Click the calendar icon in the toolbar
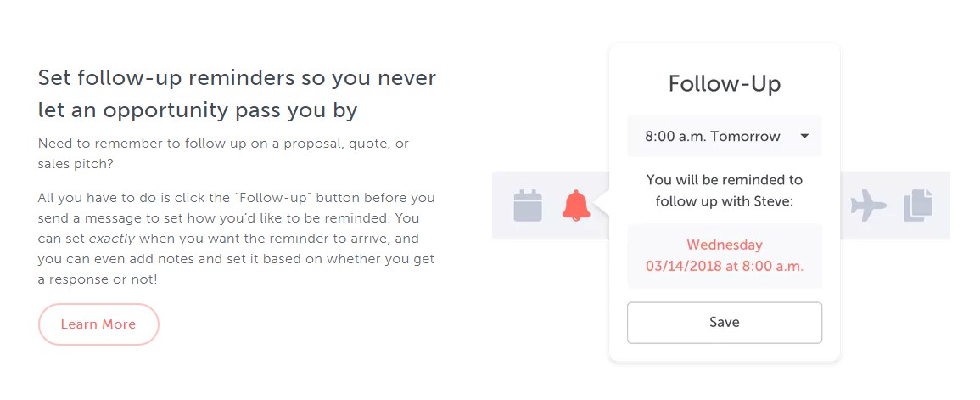This screenshot has height=400, width=980. pos(527,206)
